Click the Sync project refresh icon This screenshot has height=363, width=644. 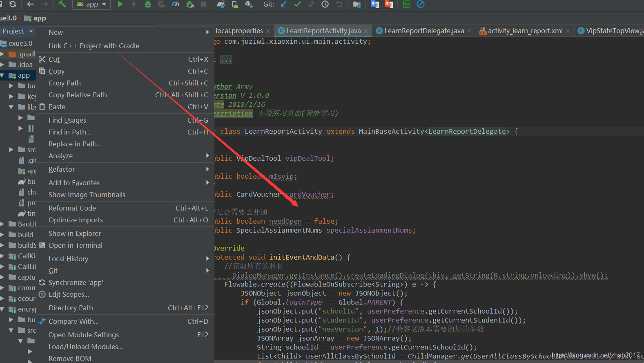[13, 4]
